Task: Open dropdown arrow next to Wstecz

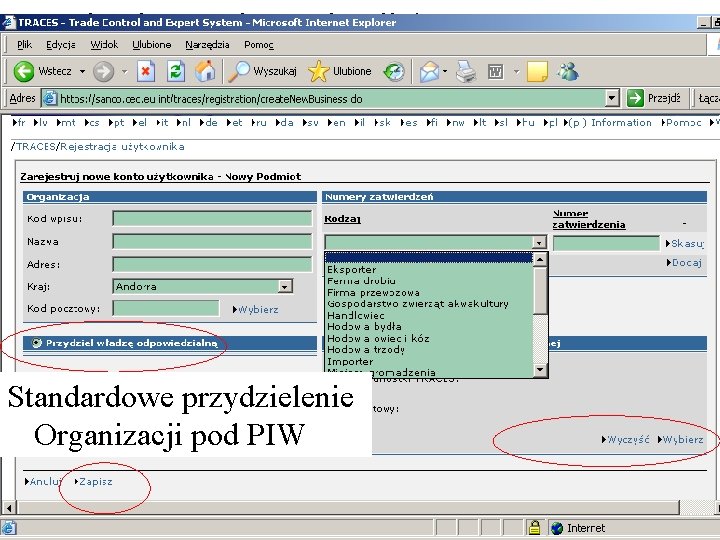Action: point(82,72)
